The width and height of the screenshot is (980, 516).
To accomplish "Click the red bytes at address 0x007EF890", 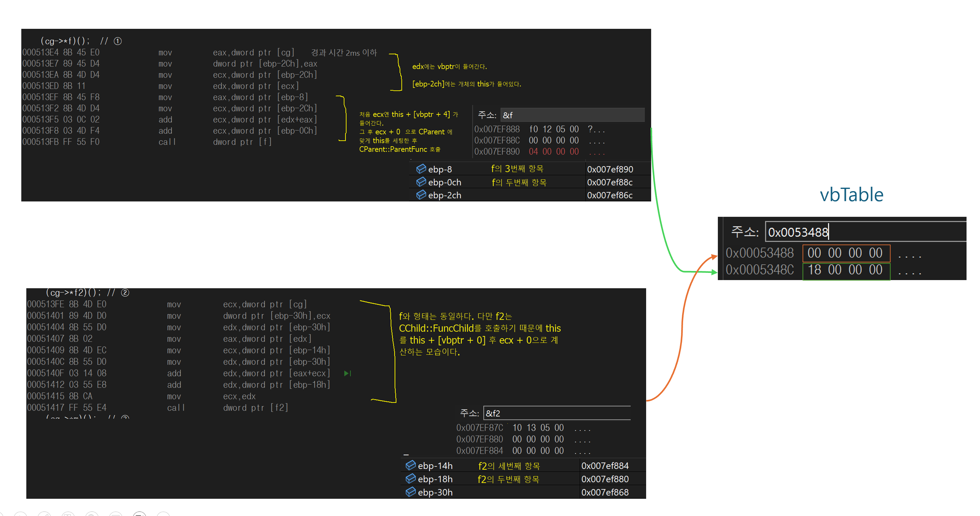I will click(x=553, y=151).
